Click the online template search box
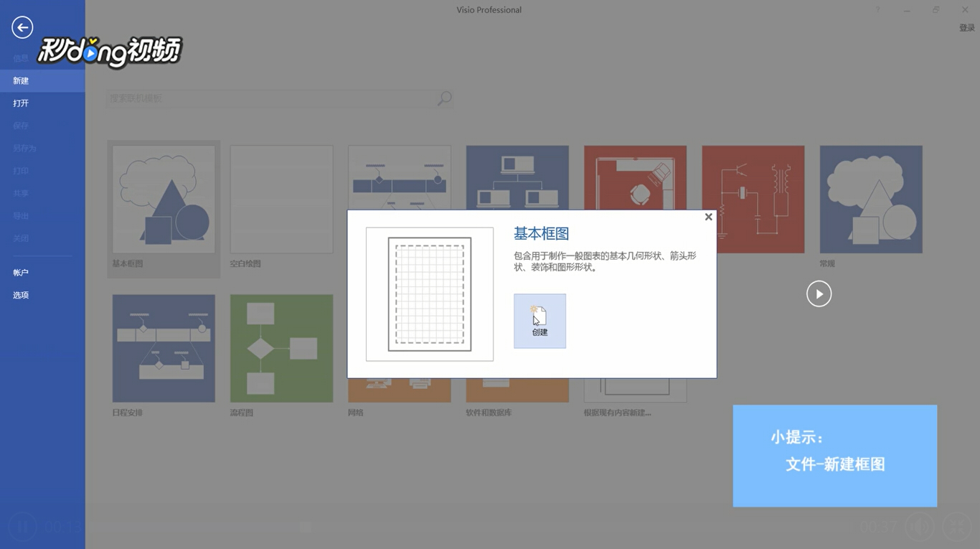 point(271,98)
